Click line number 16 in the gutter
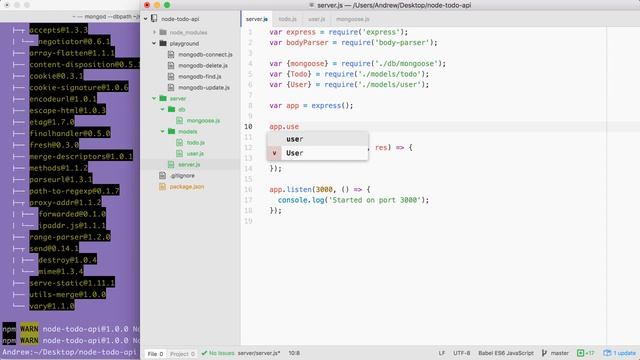 click(248, 189)
